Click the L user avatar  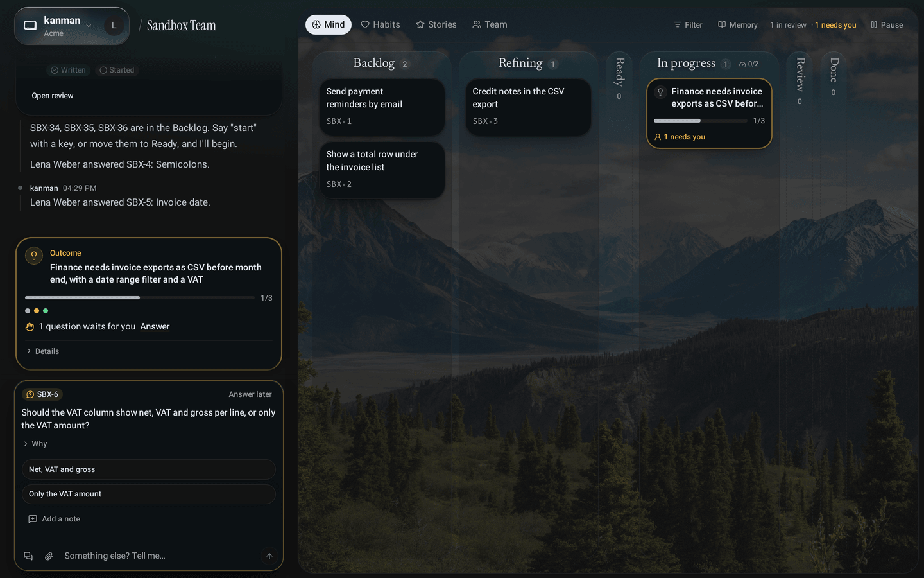114,26
